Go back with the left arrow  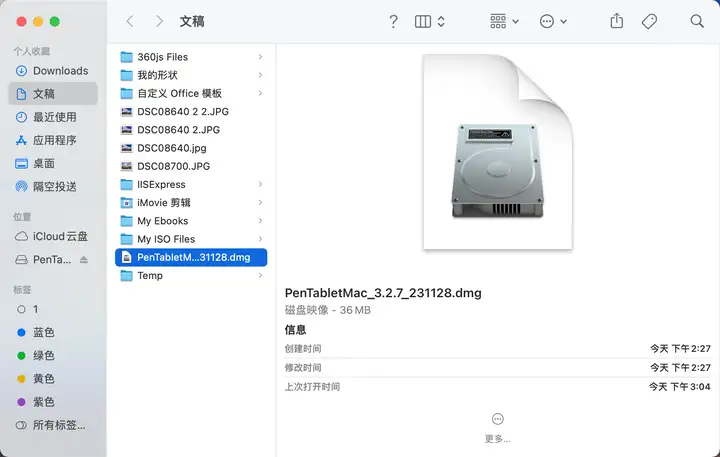coord(130,21)
